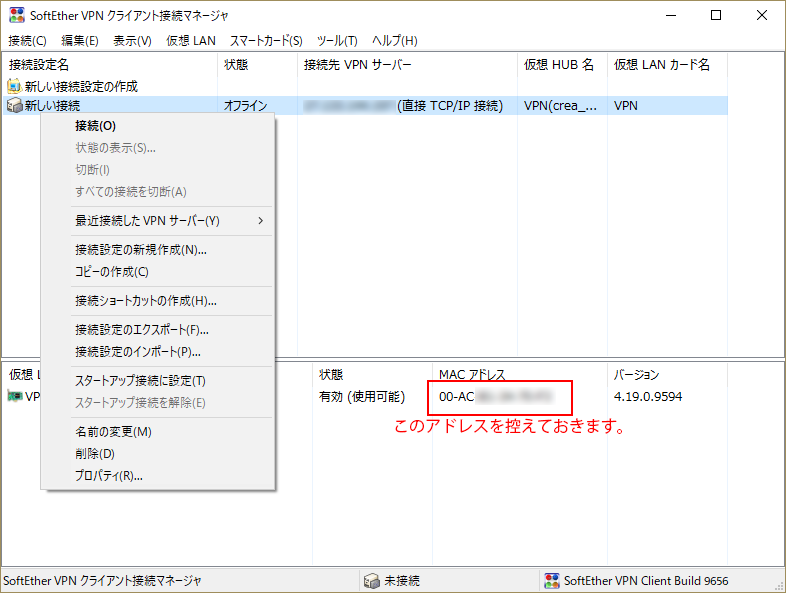This screenshot has width=786, height=593.
Task: Click the SoftEther VPN title bar app icon
Action: [x=17, y=15]
